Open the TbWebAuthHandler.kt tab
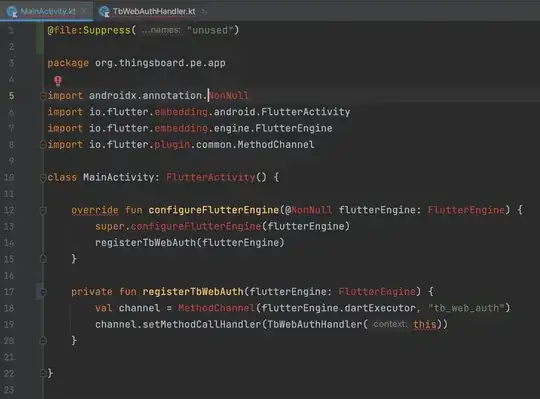 click(154, 11)
